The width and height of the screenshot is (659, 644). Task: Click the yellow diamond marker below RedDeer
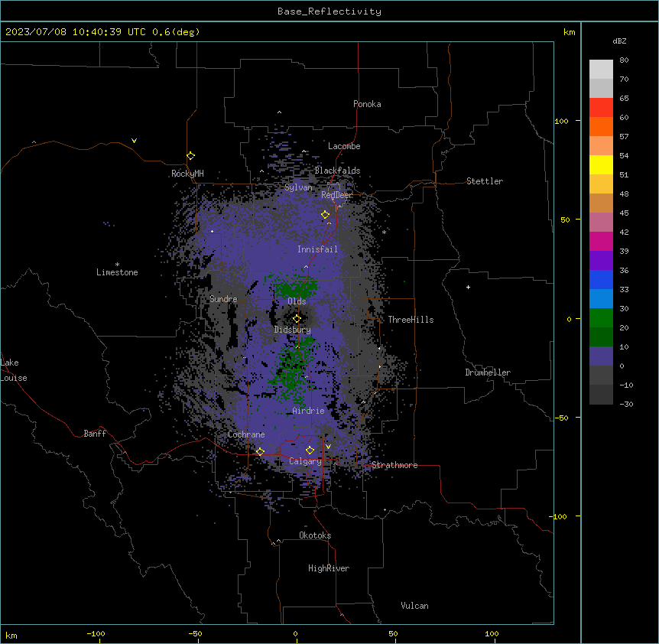(x=326, y=215)
